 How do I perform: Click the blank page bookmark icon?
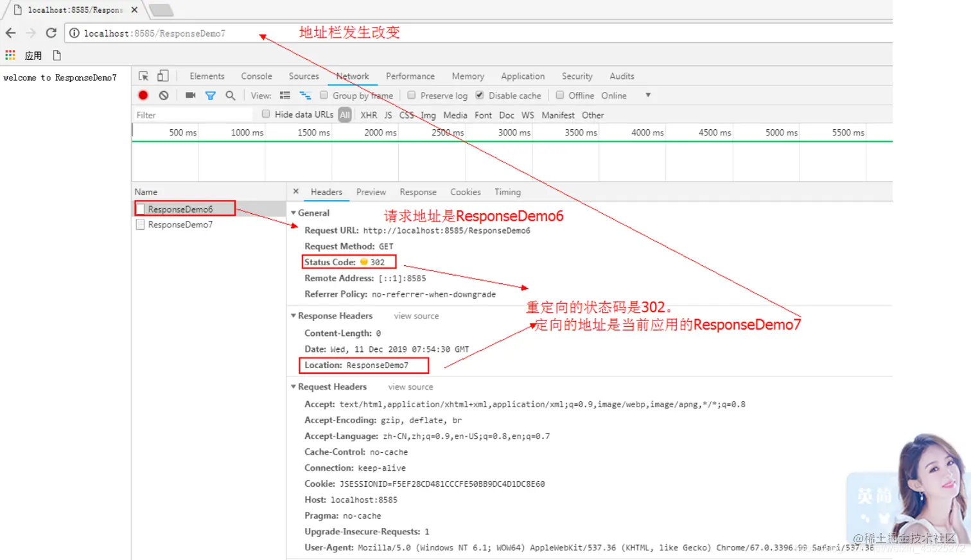(x=57, y=55)
